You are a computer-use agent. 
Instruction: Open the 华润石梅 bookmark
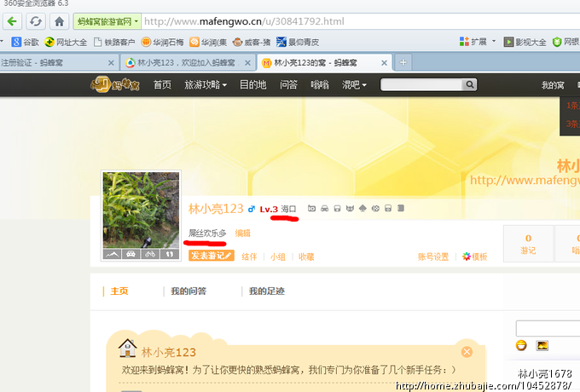pyautogui.click(x=162, y=42)
